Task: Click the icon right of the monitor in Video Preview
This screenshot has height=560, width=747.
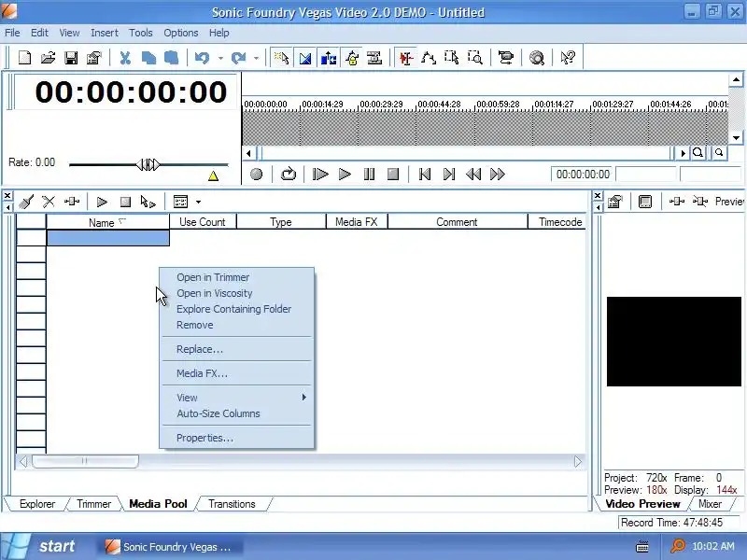Action: click(x=676, y=202)
